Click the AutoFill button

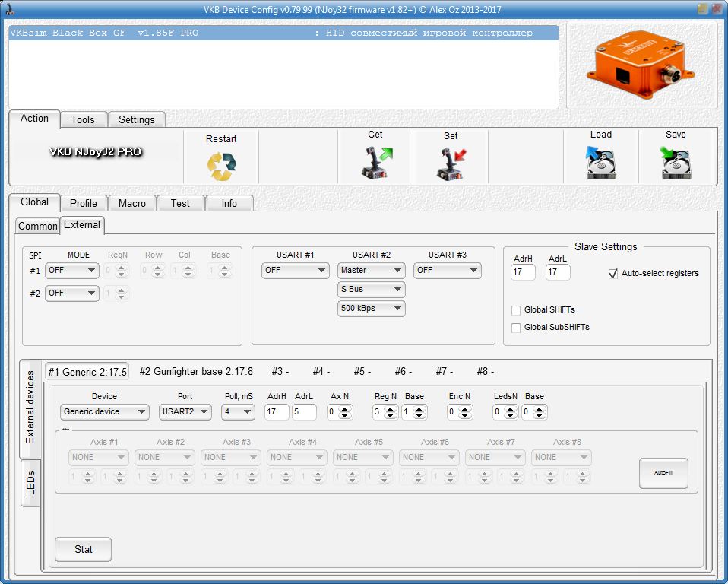click(x=663, y=473)
